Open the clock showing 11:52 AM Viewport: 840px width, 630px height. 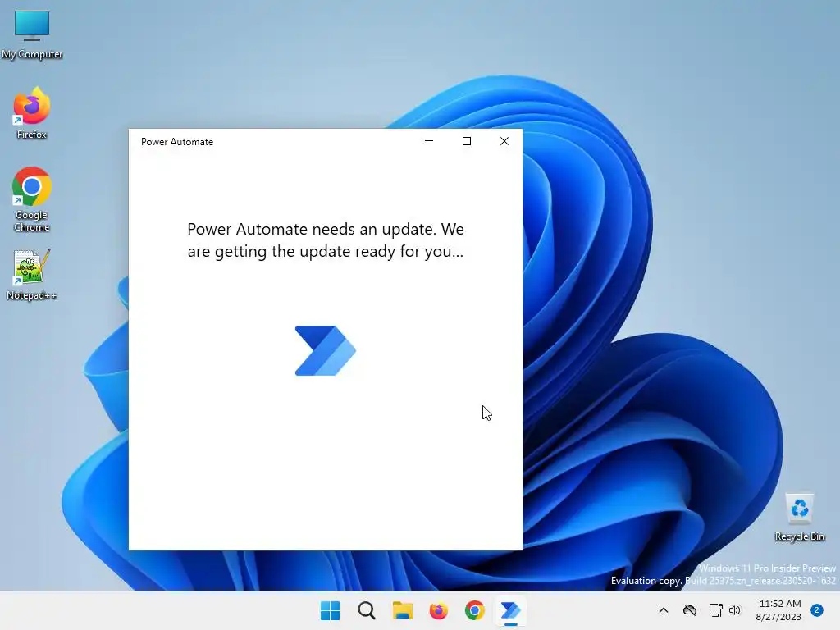click(779, 610)
